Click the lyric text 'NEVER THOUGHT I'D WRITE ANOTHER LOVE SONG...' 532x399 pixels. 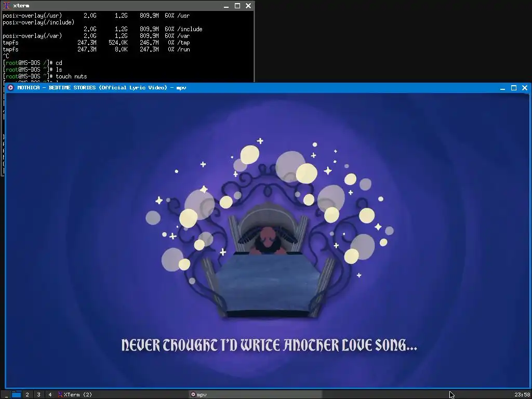coord(269,345)
